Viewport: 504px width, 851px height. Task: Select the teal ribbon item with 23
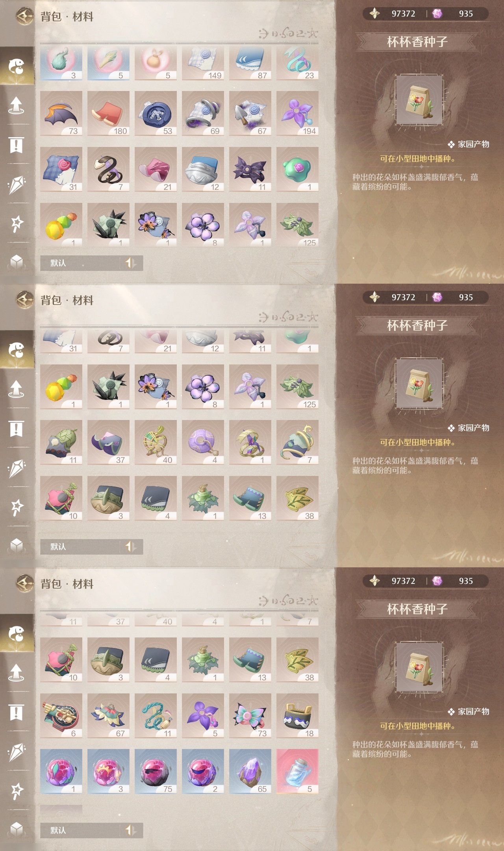[297, 63]
